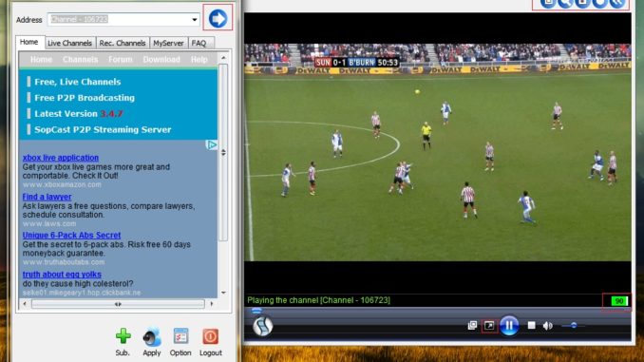Image resolution: width=644 pixels, height=362 pixels.
Task: Stop the channel playback
Action: [531, 326]
